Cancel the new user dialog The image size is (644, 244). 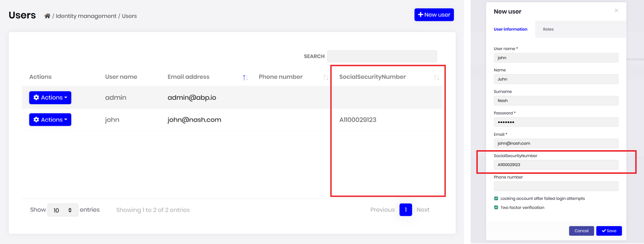point(581,231)
